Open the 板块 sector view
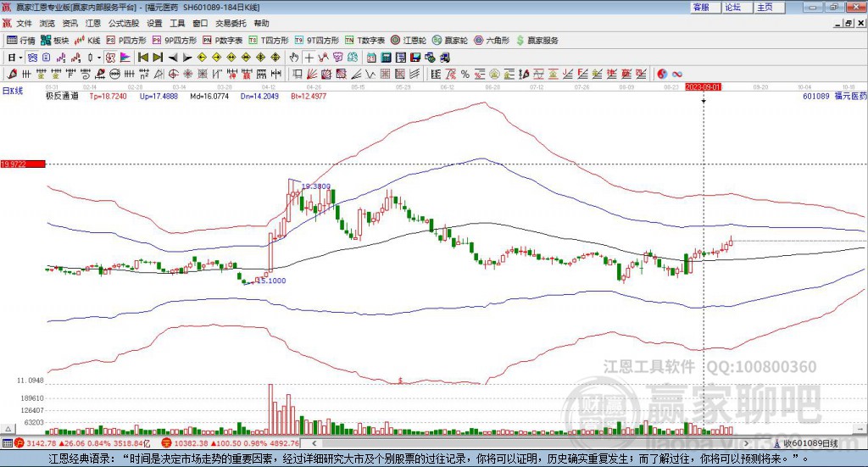Viewport: 868px width, 467px height. pyautogui.click(x=55, y=41)
